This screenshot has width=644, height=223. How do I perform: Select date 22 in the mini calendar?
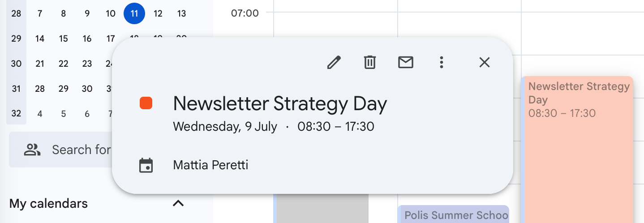pyautogui.click(x=64, y=64)
